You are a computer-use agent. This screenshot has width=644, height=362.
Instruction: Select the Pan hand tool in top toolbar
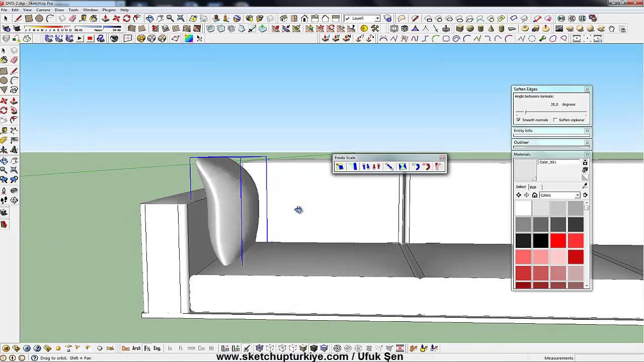(159, 19)
